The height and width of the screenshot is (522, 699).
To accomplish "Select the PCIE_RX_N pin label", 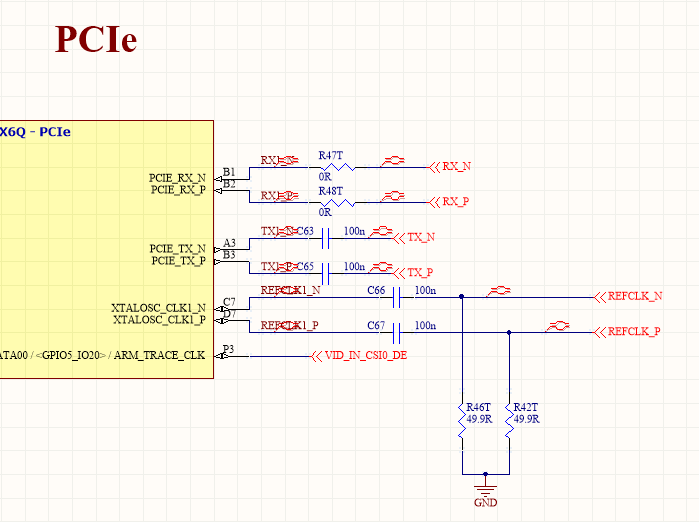I will point(177,178).
